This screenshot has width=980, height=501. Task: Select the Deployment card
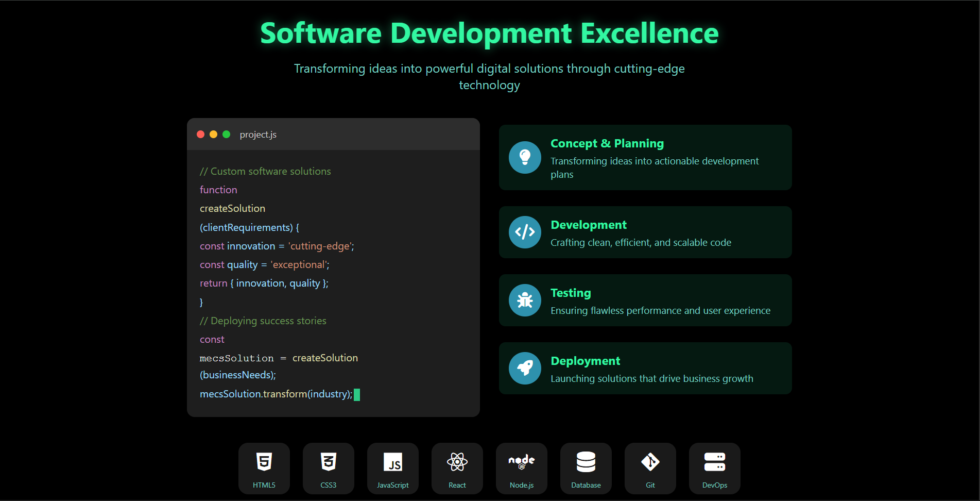tap(645, 368)
